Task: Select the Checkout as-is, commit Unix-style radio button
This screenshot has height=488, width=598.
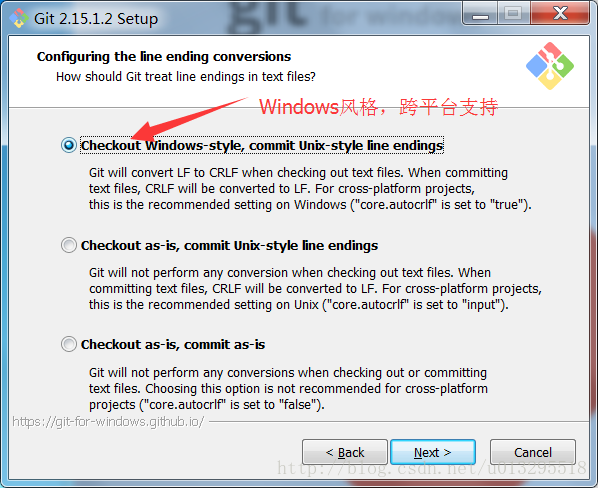Action: point(69,245)
